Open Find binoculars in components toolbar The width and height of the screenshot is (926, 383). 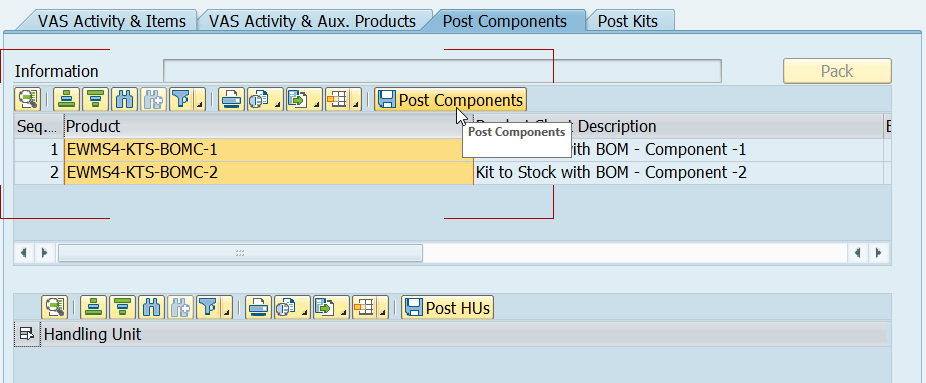[124, 100]
